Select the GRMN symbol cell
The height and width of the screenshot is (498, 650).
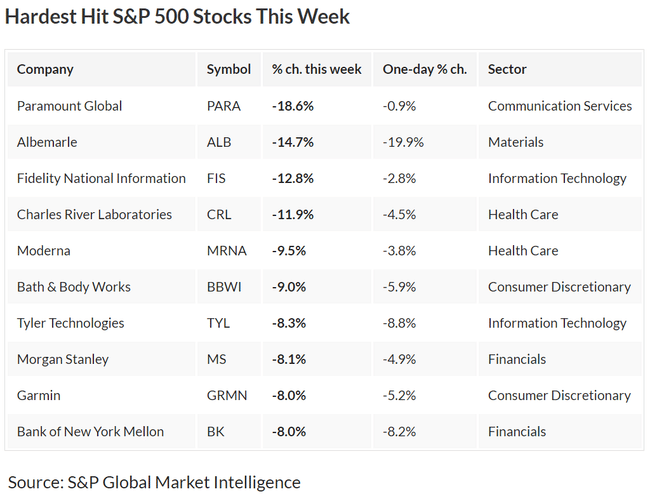225,395
